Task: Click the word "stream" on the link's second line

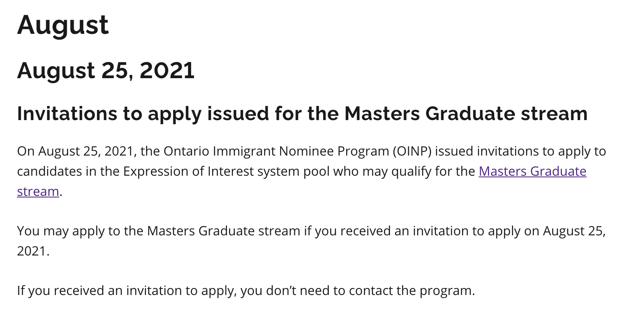Action: point(38,191)
